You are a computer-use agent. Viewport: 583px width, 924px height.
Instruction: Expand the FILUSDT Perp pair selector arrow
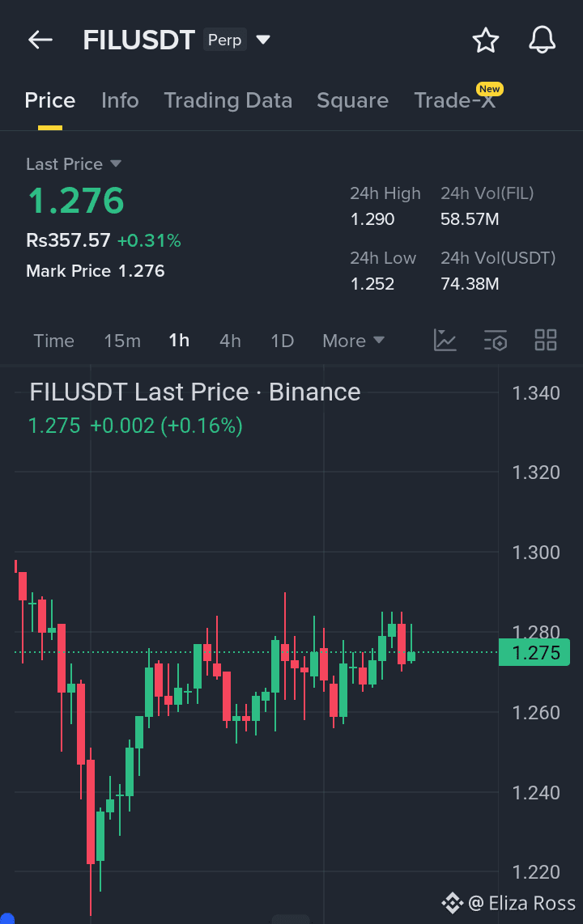(263, 40)
